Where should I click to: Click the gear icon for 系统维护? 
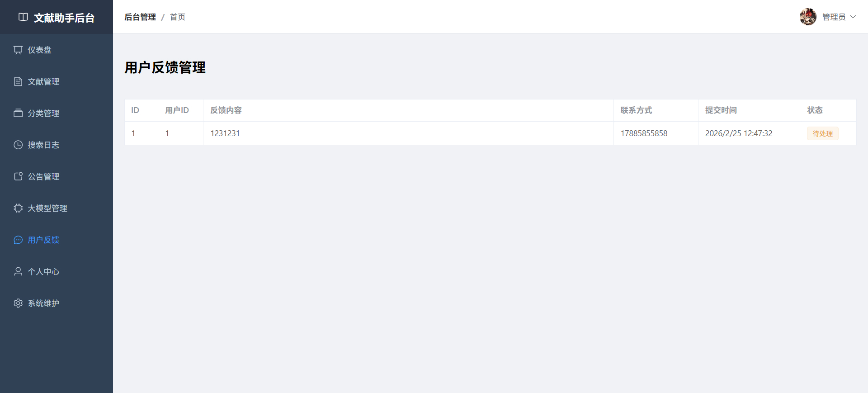pyautogui.click(x=18, y=303)
